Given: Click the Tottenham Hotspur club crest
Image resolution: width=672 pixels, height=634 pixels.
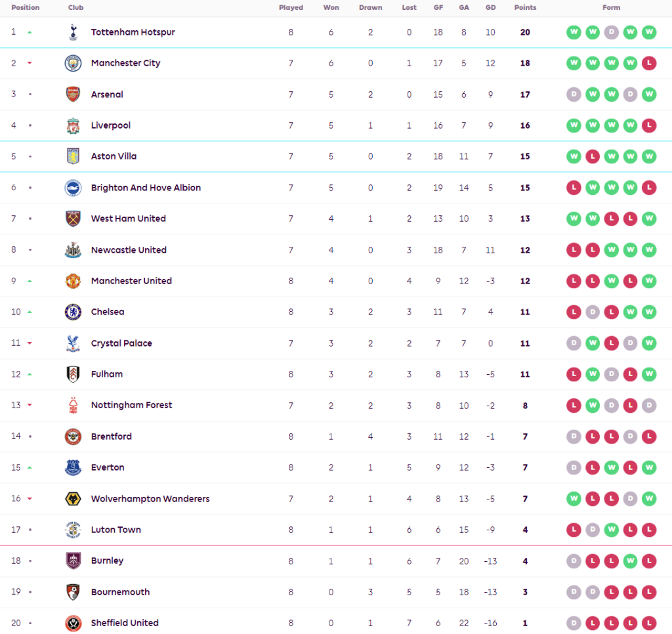Looking at the screenshot, I should pyautogui.click(x=73, y=32).
